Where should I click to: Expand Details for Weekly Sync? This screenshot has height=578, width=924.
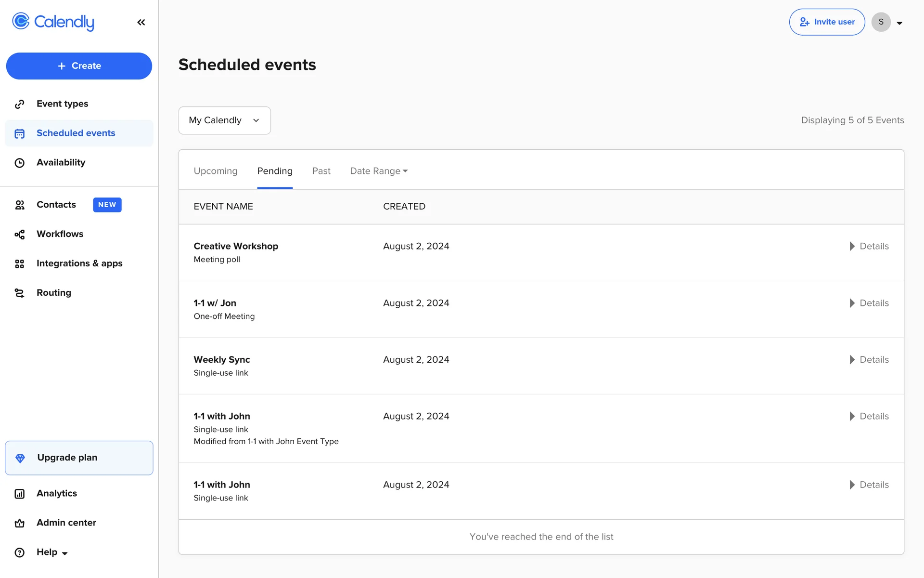pyautogui.click(x=869, y=360)
